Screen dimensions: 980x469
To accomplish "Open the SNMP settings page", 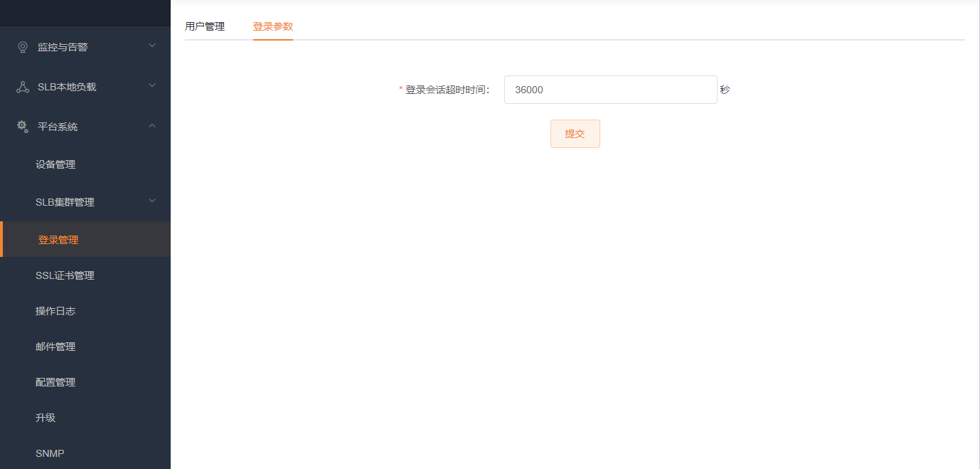I will point(50,453).
